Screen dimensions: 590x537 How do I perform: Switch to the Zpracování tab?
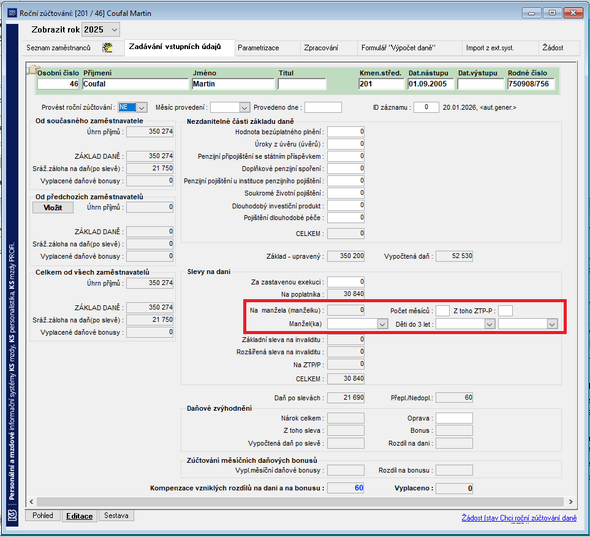click(x=321, y=48)
